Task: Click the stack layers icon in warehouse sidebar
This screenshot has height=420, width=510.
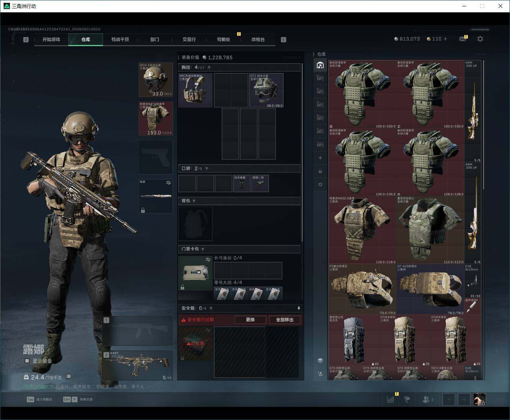Action: [x=320, y=360]
